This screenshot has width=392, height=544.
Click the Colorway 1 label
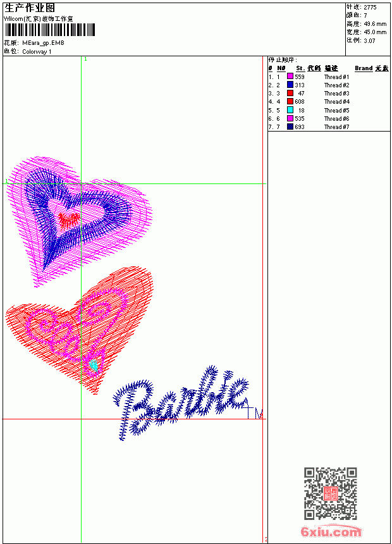37,52
